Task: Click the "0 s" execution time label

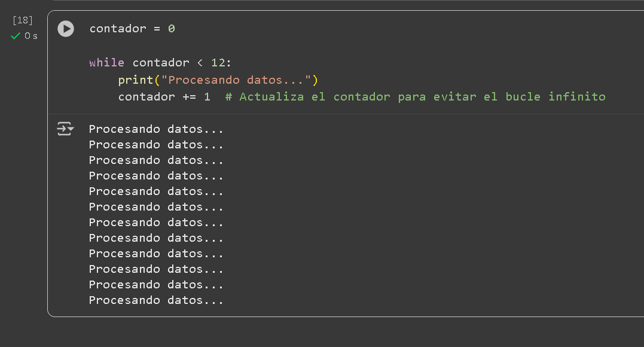Action: [31, 36]
